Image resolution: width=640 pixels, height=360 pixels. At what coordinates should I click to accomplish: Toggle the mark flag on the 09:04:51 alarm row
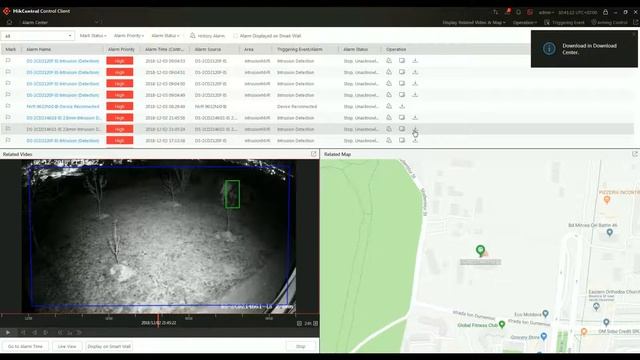[x=8, y=72]
